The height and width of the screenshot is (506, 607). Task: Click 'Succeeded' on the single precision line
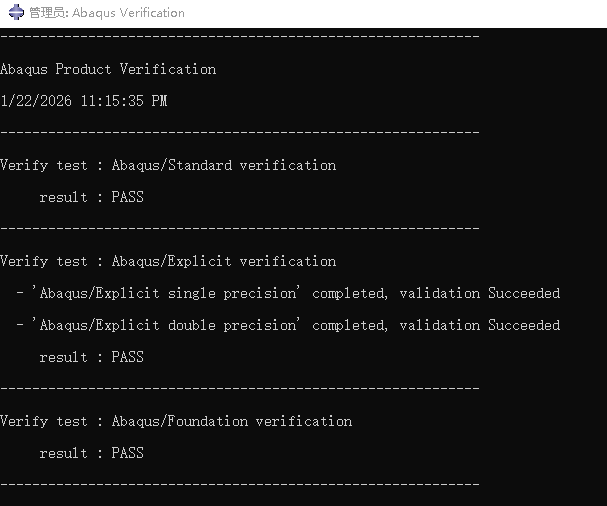click(x=524, y=293)
